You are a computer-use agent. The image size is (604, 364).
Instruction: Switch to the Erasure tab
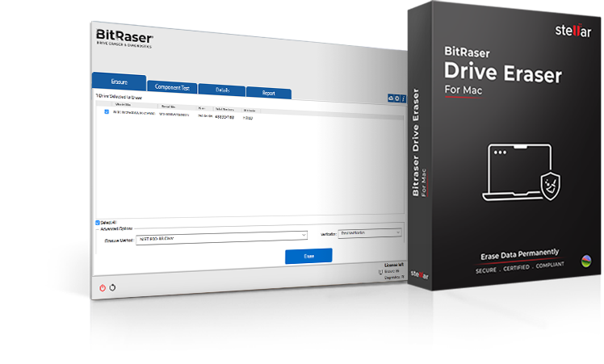tap(119, 82)
